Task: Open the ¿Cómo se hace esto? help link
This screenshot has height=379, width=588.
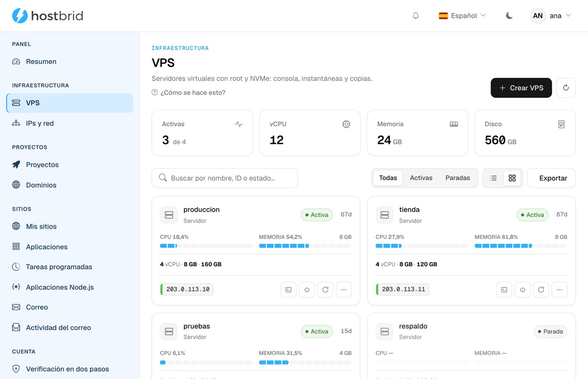Action: pyautogui.click(x=189, y=93)
